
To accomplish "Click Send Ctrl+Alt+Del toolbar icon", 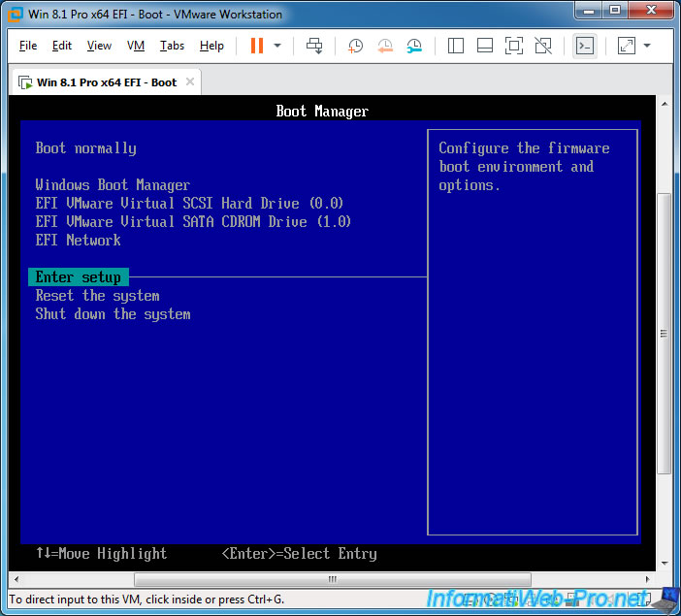I will [314, 46].
